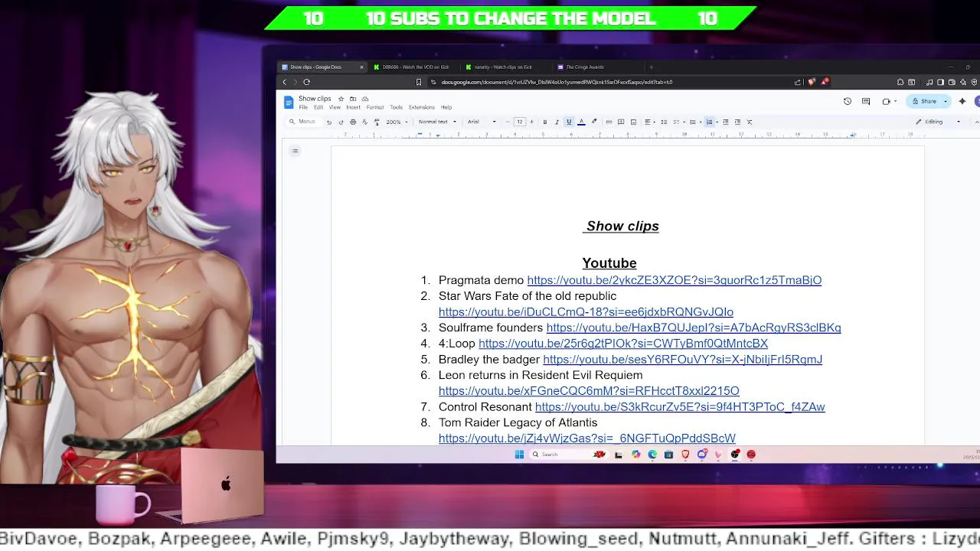980x551 pixels.
Task: Open the version history clock icon
Action: (x=848, y=101)
